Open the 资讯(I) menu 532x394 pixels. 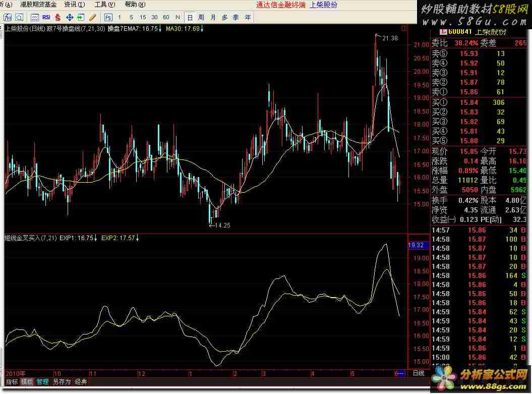[x=75, y=5]
